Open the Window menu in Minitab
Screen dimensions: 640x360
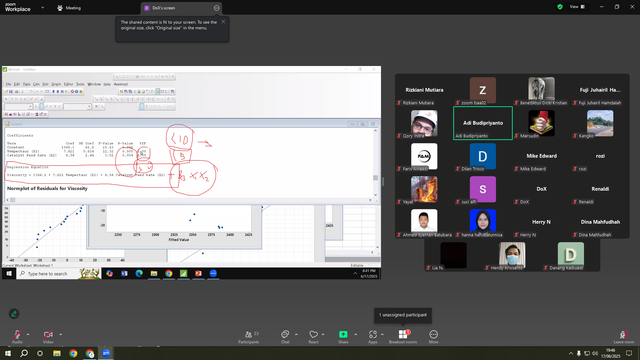pyautogui.click(x=94, y=84)
